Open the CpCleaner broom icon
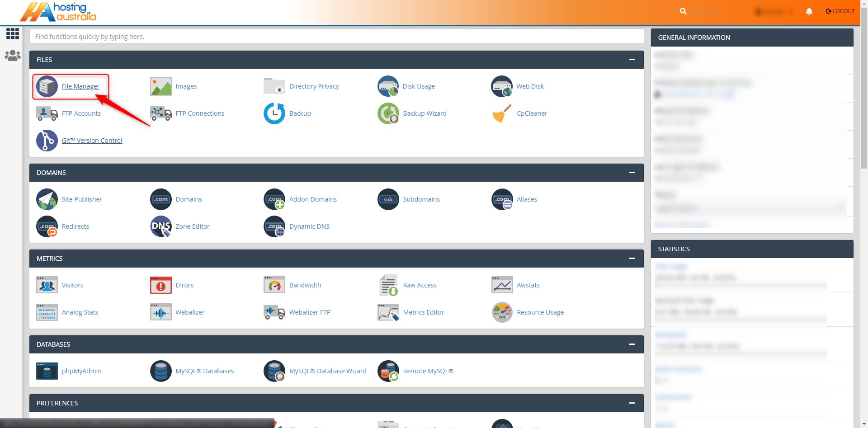868x428 pixels. tap(502, 113)
